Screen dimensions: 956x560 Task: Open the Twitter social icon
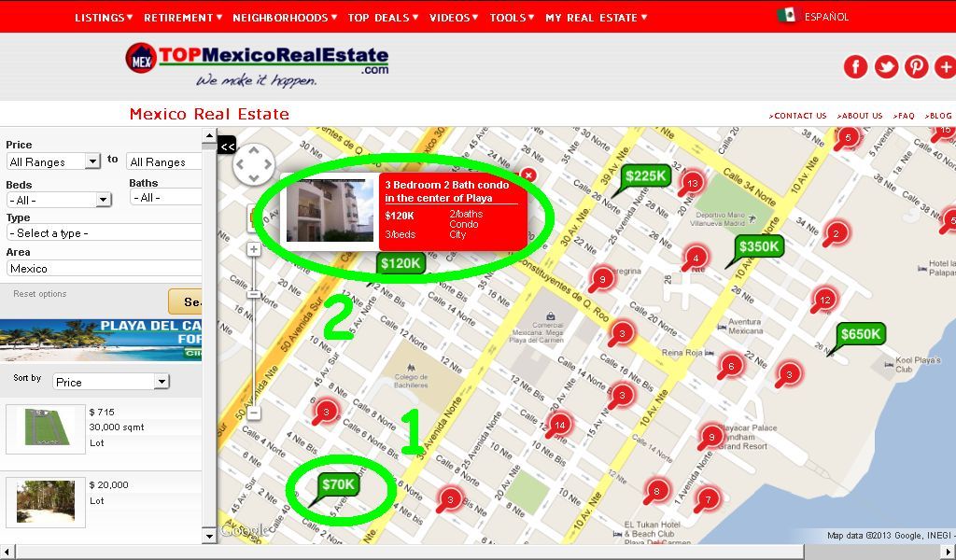[886, 66]
